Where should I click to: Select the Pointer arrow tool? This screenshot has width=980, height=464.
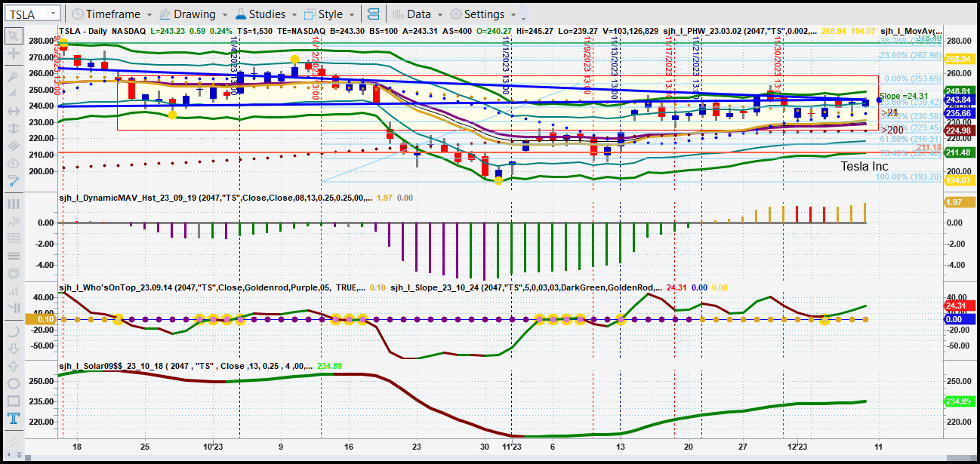(x=13, y=35)
